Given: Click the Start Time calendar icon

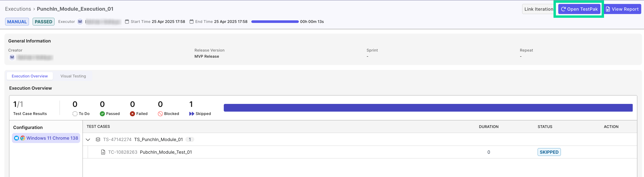Looking at the screenshot, I should [x=127, y=22].
